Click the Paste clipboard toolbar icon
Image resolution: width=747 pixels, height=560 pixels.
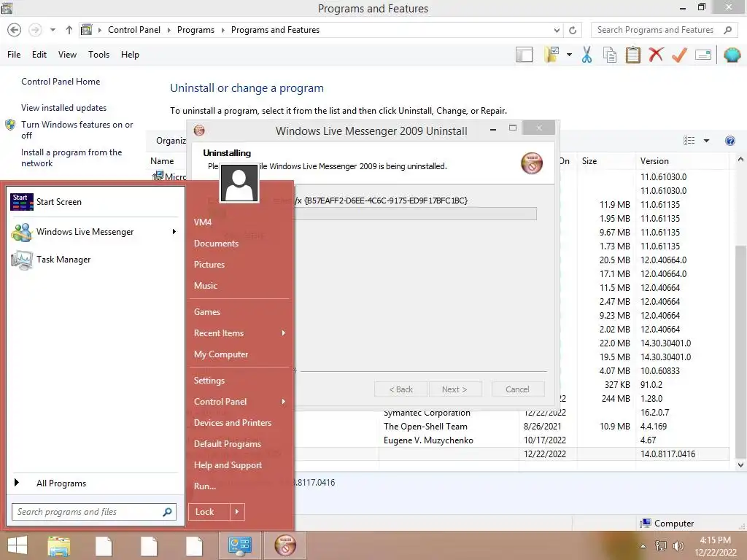coord(632,55)
